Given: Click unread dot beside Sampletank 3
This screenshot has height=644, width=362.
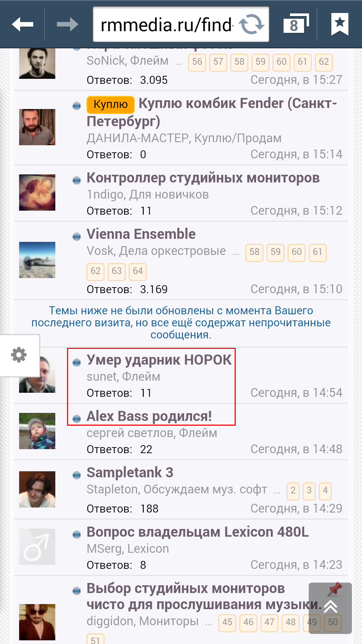Looking at the screenshot, I should tap(77, 475).
